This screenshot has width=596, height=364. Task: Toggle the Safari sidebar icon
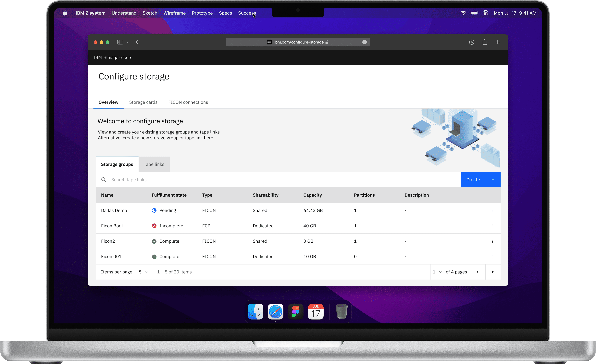pyautogui.click(x=120, y=42)
